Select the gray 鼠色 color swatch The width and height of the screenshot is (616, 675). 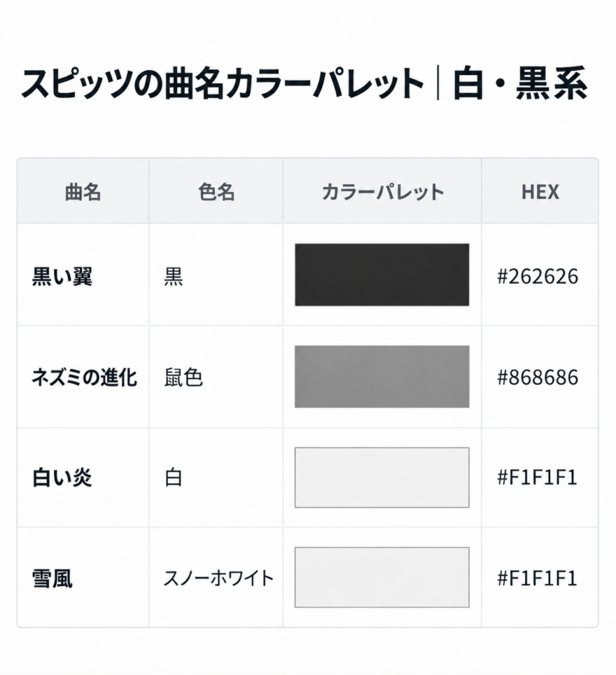click(x=382, y=376)
